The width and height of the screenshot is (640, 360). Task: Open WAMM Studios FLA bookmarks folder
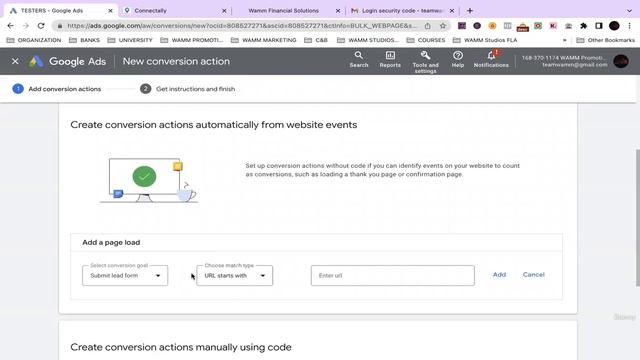pyautogui.click(x=485, y=40)
